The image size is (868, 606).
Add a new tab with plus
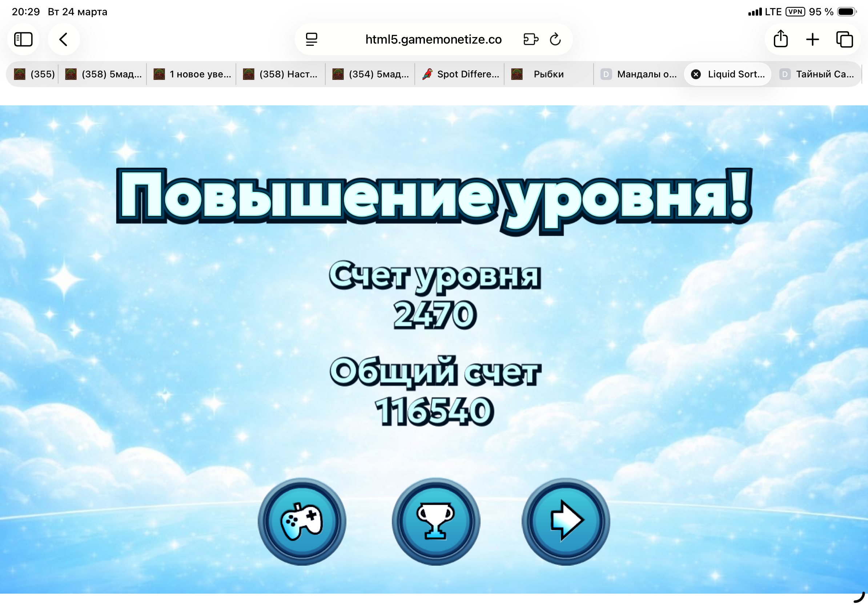coord(812,39)
